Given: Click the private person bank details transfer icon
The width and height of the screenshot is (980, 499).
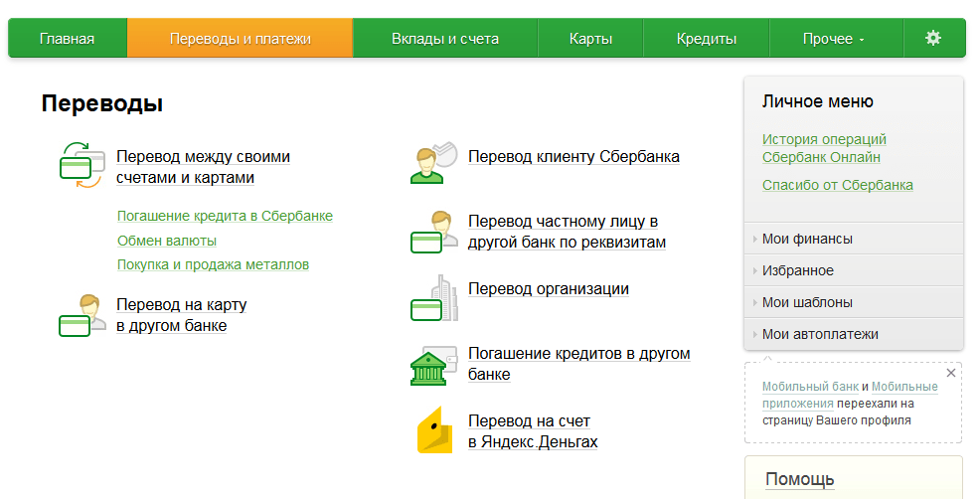Looking at the screenshot, I should 434,232.
